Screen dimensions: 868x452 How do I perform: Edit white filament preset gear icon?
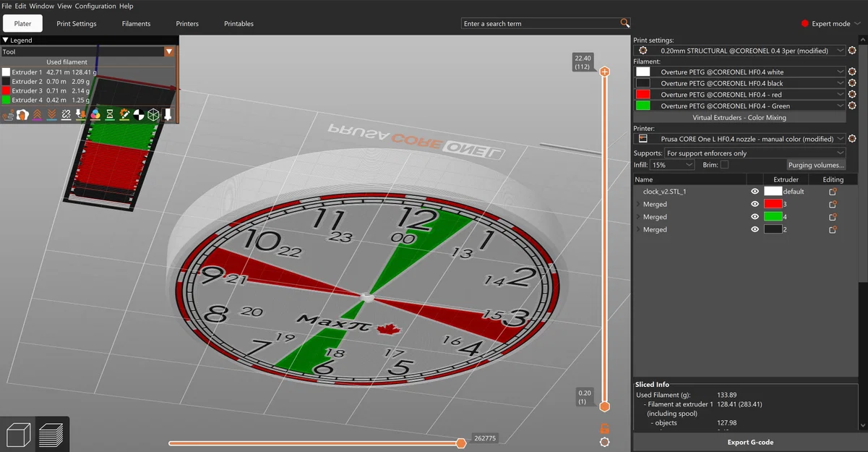(852, 72)
